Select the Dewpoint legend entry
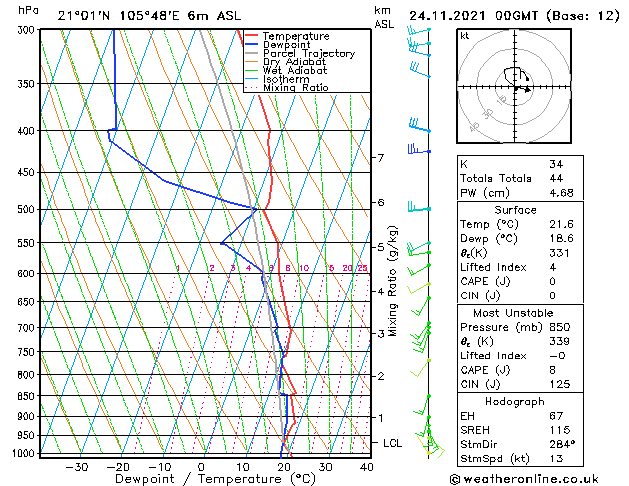The width and height of the screenshot is (629, 486). point(286,45)
